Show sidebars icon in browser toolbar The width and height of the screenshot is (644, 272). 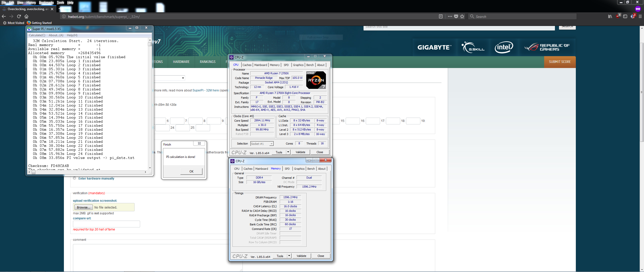[x=625, y=16]
